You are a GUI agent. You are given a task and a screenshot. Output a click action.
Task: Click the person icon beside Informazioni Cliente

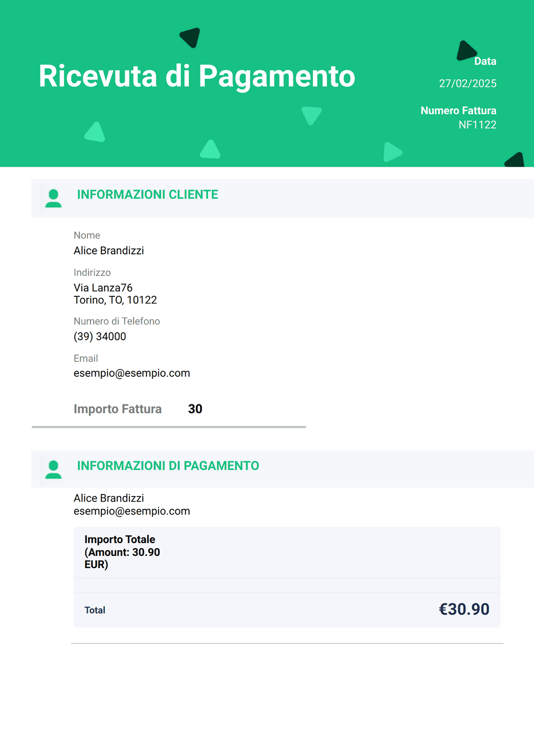53,198
